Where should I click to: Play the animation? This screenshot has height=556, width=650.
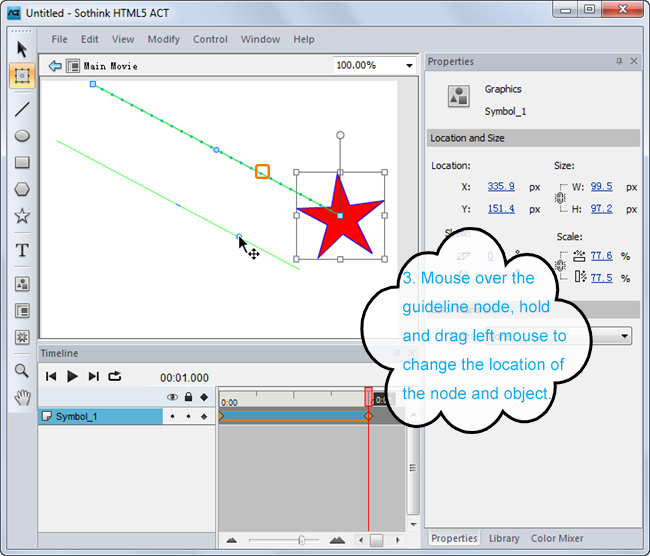(72, 376)
